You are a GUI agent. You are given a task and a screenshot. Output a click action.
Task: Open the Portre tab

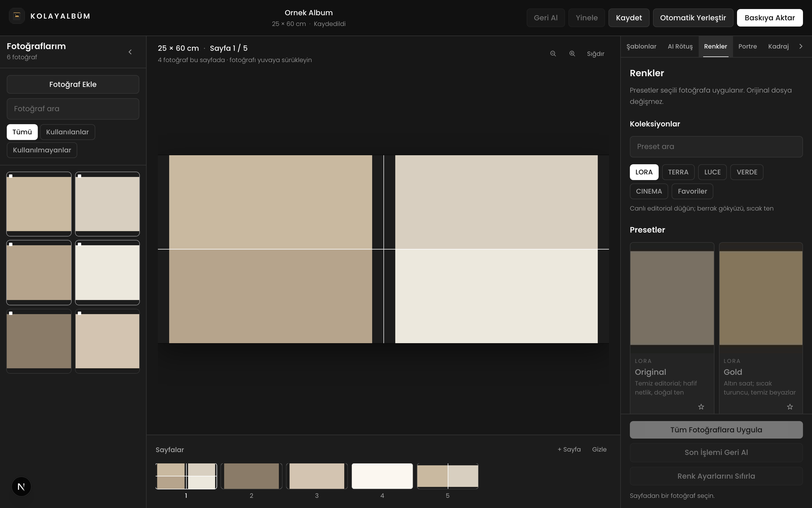point(748,46)
